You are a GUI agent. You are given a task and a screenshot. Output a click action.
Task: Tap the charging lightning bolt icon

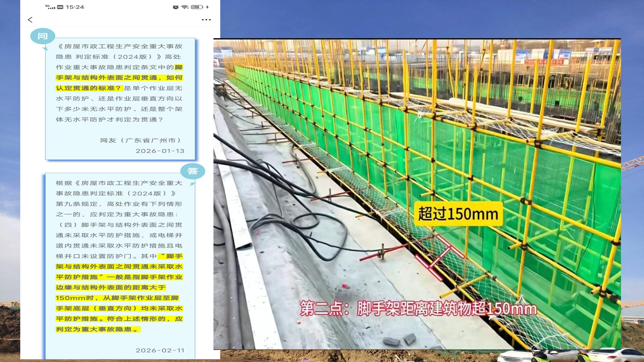tap(207, 7)
